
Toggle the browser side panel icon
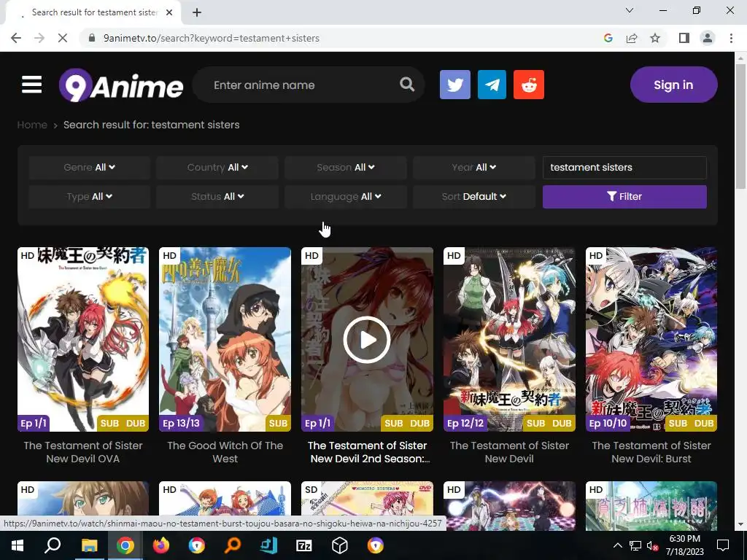pos(684,38)
